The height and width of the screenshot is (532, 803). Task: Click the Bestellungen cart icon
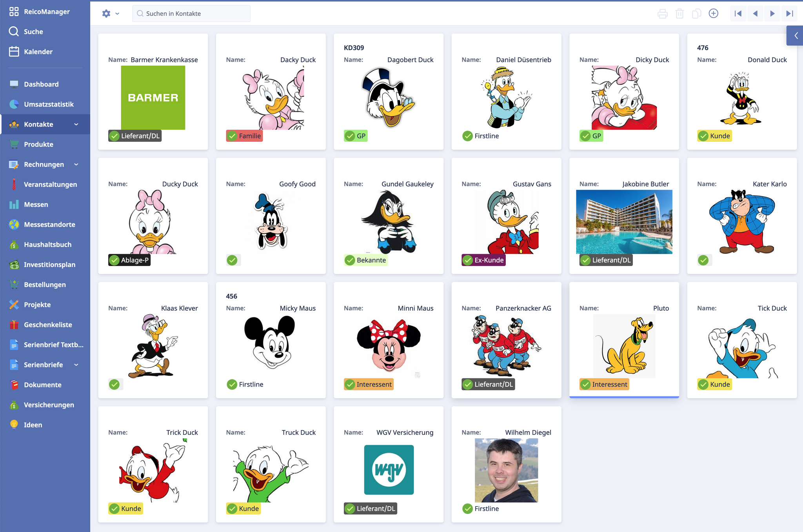coord(14,284)
